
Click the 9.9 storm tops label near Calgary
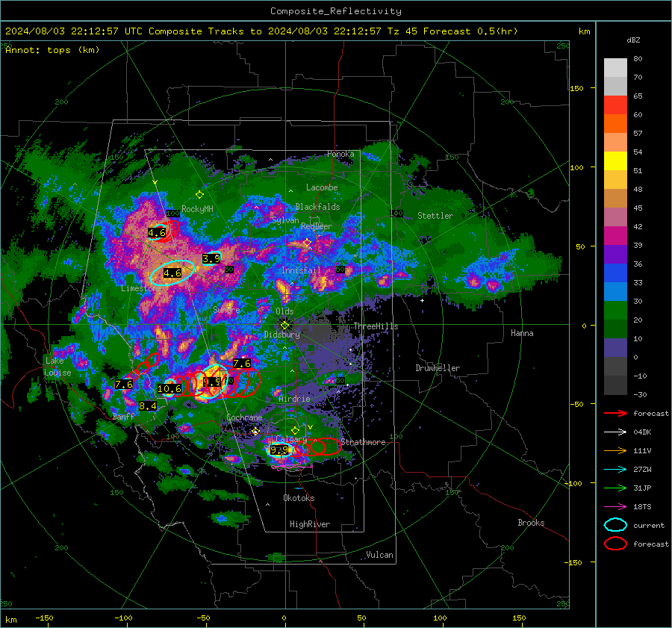point(279,450)
